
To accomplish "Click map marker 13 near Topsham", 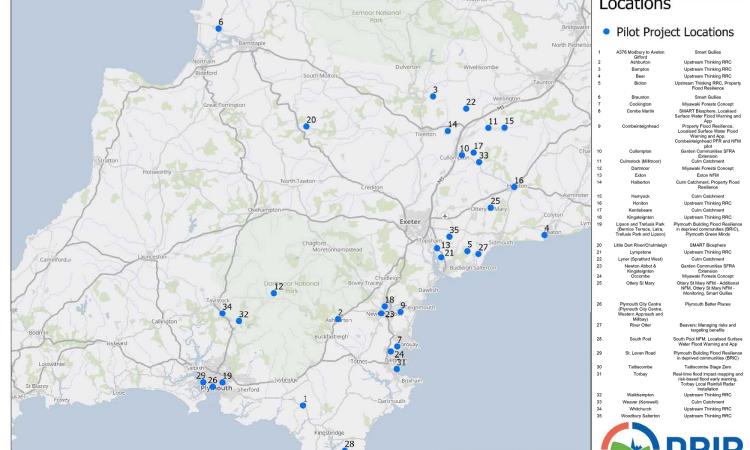I will click(x=437, y=248).
